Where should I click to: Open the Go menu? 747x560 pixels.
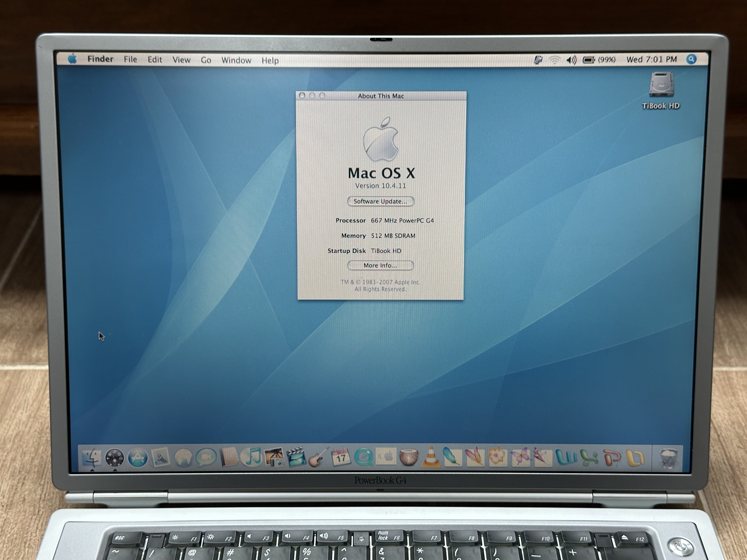click(206, 60)
